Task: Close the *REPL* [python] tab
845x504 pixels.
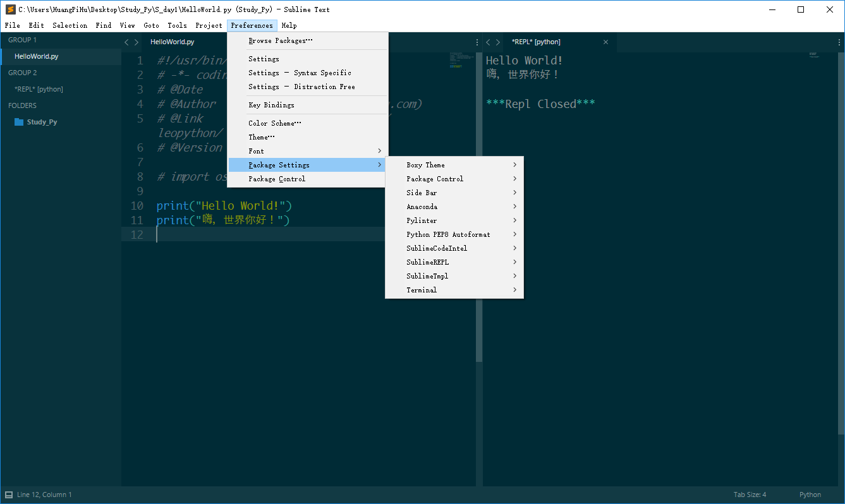Action: [x=605, y=42]
